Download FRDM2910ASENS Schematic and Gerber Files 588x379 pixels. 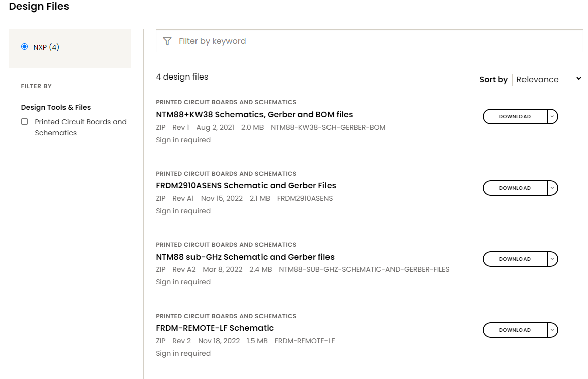click(x=514, y=188)
